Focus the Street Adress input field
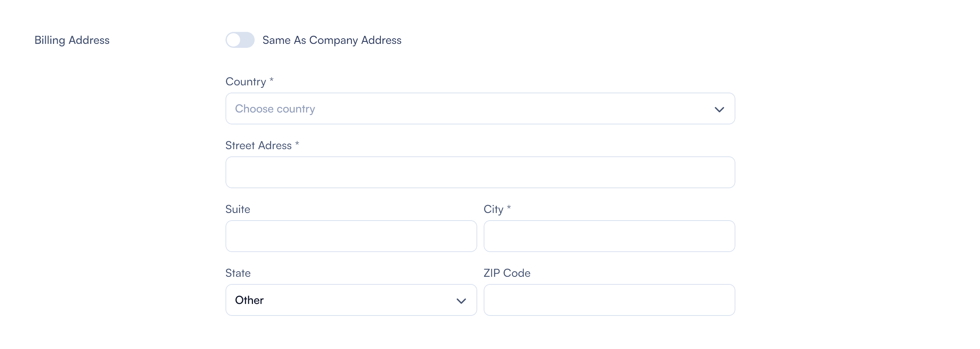 (480, 172)
